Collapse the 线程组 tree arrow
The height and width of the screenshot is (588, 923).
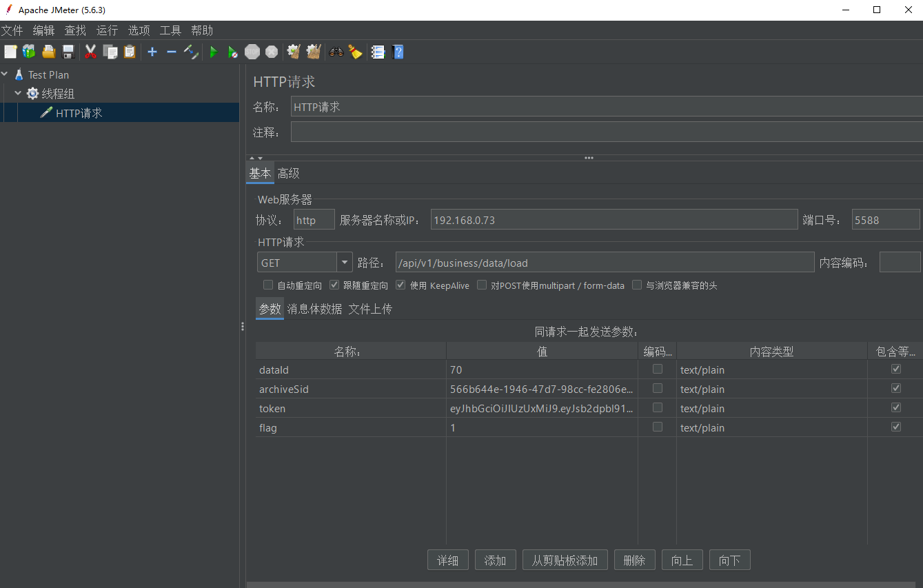pyautogui.click(x=19, y=94)
